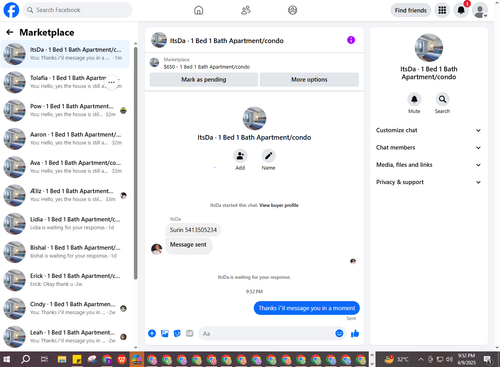The image size is (500, 367).
Task: Open File Explorer from taskbar
Action: coord(62,359)
